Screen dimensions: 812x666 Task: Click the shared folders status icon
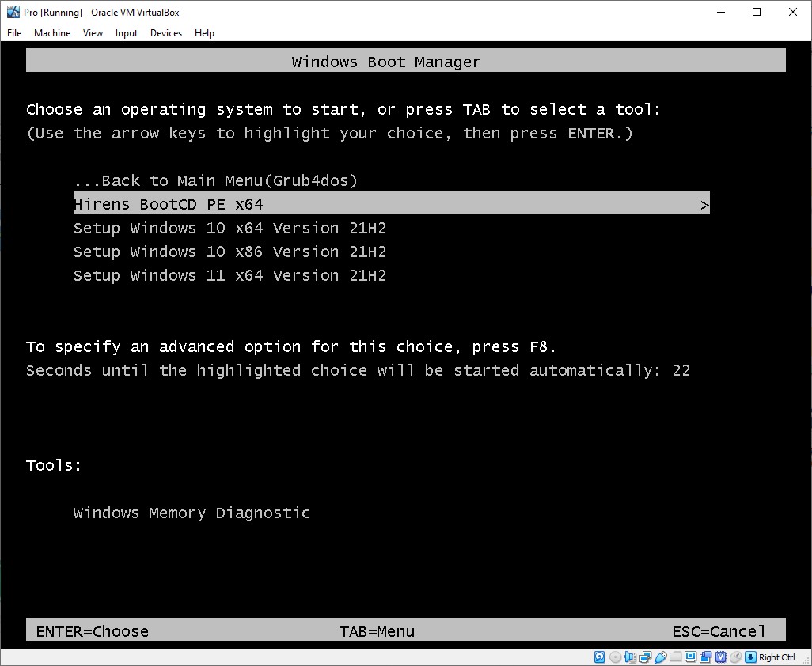click(x=675, y=657)
